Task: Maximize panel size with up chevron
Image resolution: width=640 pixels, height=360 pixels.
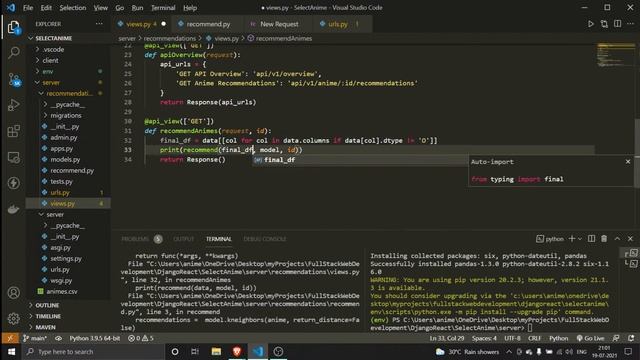Action: tap(617, 239)
